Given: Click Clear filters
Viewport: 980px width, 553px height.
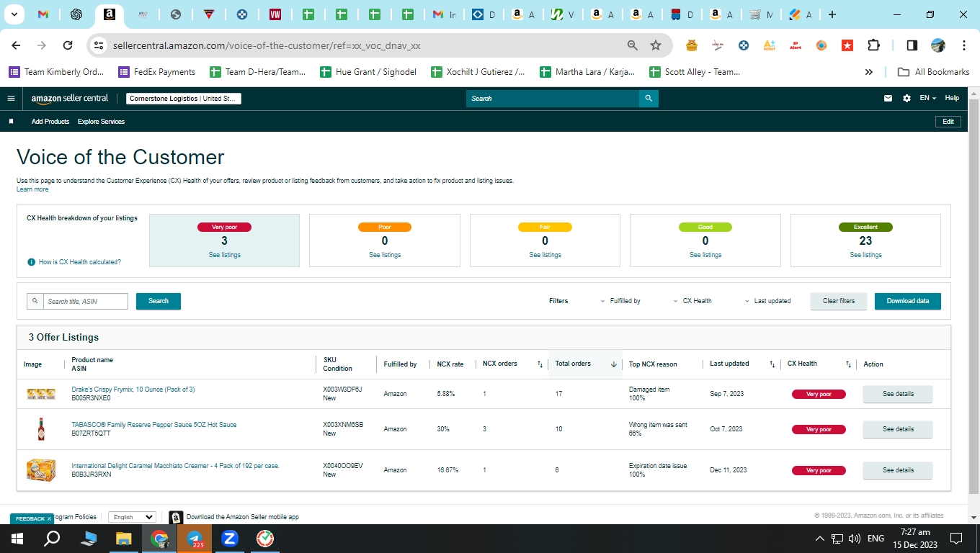Looking at the screenshot, I should pos(839,301).
